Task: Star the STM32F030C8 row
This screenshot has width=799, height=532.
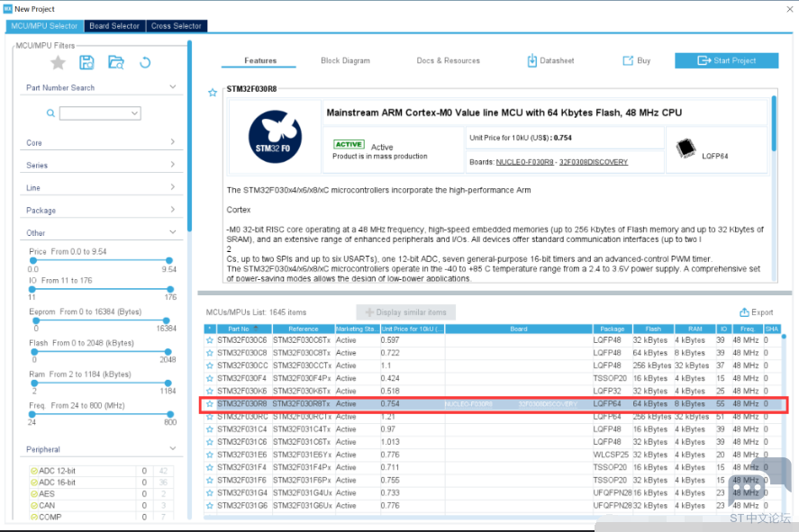Action: [x=209, y=353]
